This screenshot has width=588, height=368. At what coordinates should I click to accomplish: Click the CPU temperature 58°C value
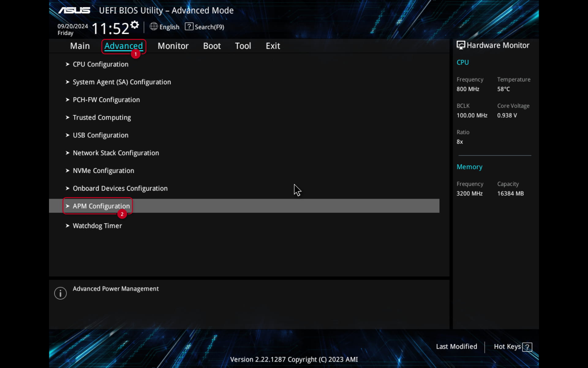click(x=503, y=89)
